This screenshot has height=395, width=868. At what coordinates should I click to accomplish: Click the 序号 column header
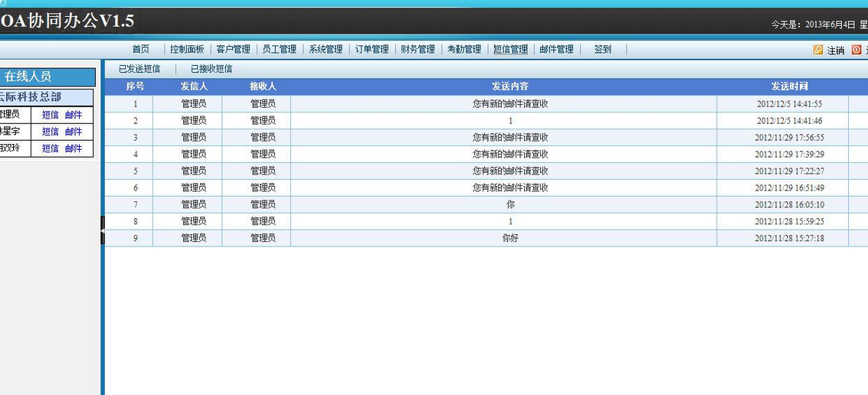coord(135,87)
